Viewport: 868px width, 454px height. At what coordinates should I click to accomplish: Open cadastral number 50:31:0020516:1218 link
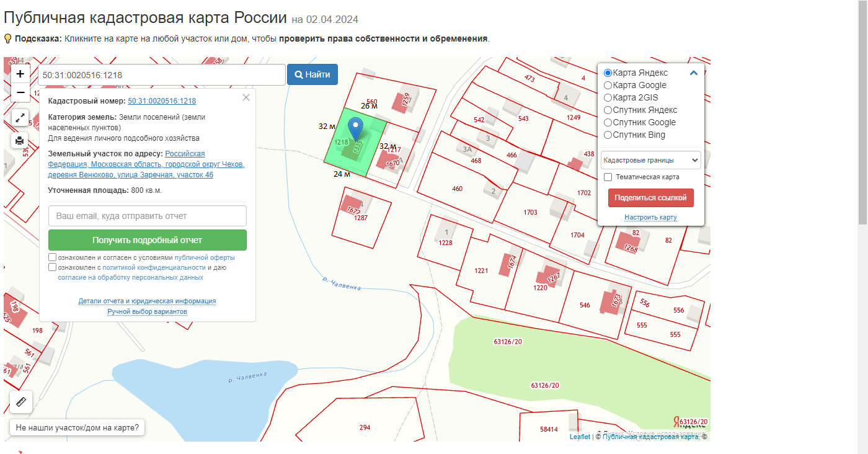tap(162, 101)
